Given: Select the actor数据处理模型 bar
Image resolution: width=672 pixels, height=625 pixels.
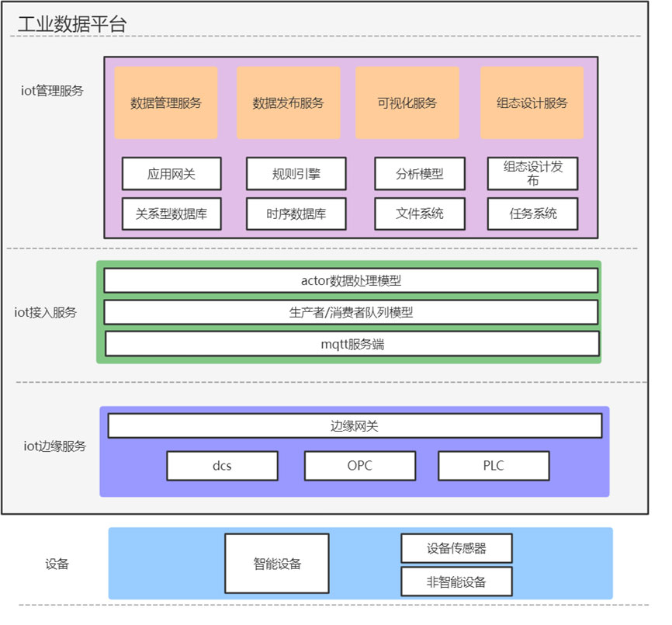Looking at the screenshot, I should click(351, 281).
